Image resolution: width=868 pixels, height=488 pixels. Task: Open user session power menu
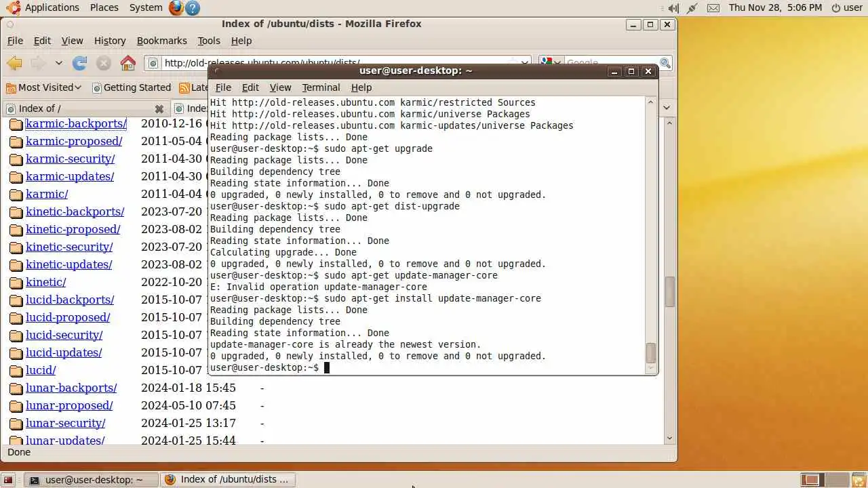(847, 7)
